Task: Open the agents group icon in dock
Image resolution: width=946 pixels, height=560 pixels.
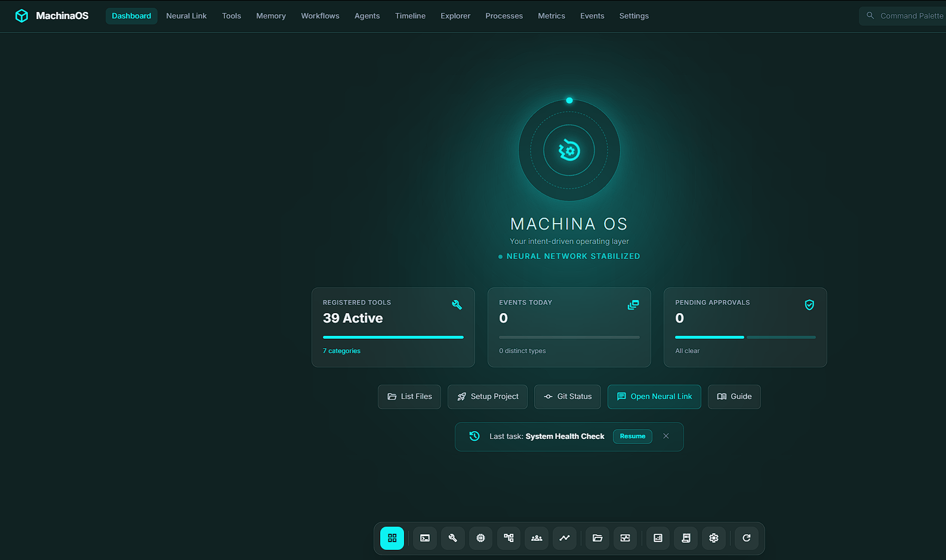Action: tap(537, 538)
